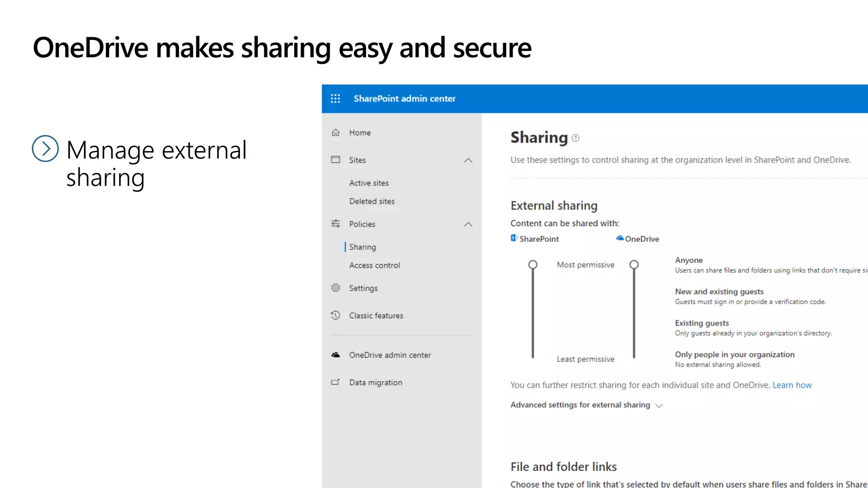Open the Settings navigation item
Viewport: 868px width, 488px height.
[x=363, y=288]
